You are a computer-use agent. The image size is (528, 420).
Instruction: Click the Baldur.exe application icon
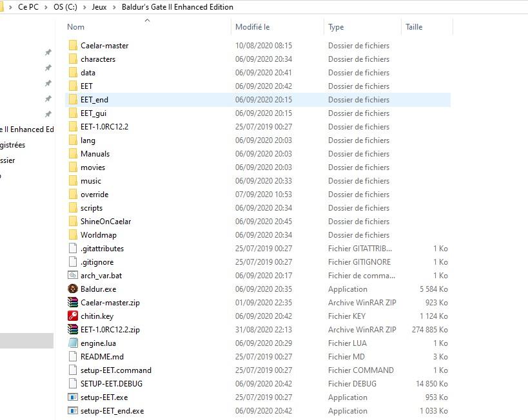pos(73,289)
